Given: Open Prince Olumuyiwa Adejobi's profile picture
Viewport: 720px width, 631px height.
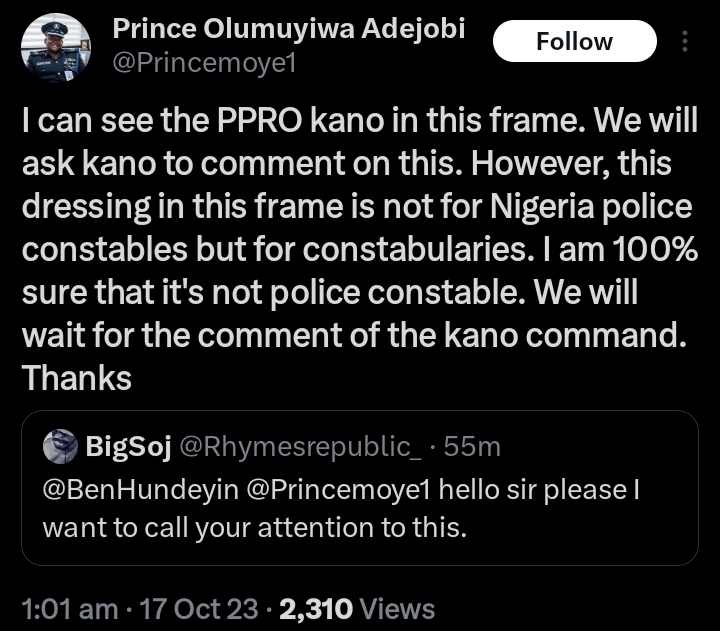Looking at the screenshot, I should [x=56, y=47].
